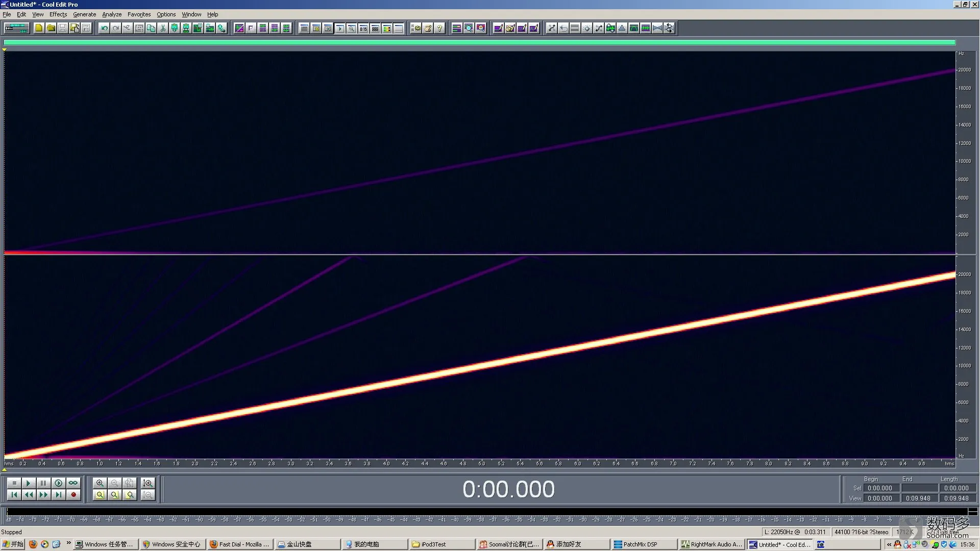The image size is (980, 551).
Task: Click the Stop transport button
Action: coord(14,483)
